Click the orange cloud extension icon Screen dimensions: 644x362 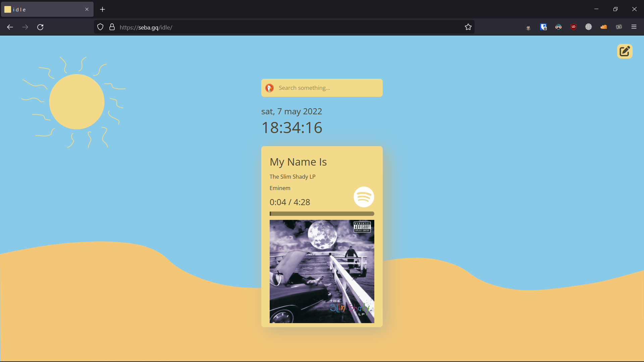coord(604,27)
